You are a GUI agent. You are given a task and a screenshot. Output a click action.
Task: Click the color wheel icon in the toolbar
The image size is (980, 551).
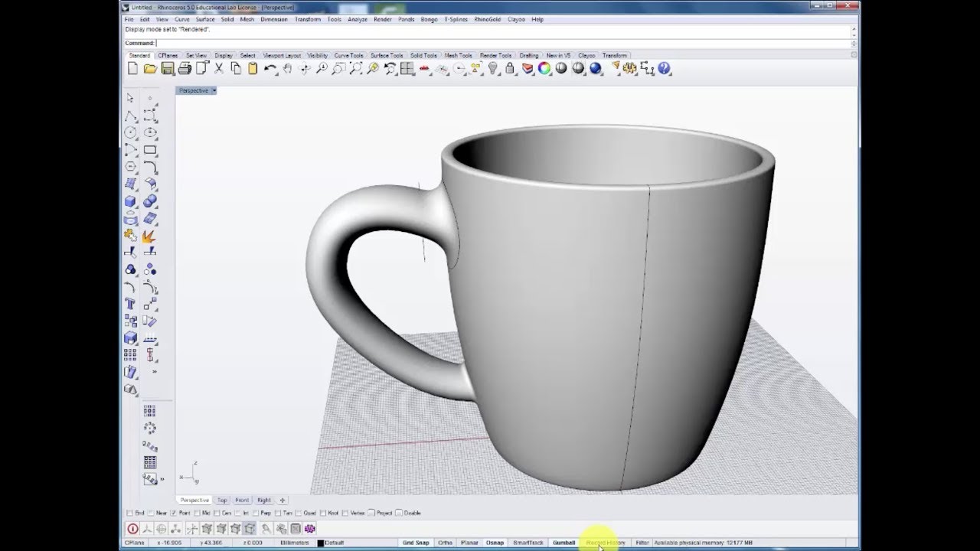[x=544, y=69]
